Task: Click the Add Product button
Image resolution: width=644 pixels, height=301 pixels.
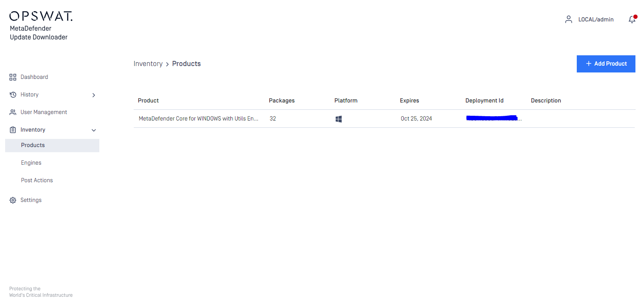Action: pos(606,64)
